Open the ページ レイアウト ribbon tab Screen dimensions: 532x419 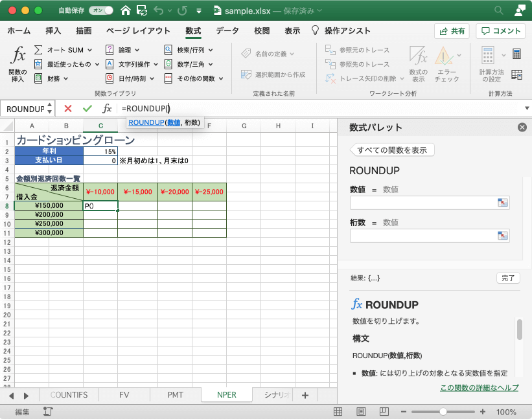138,31
